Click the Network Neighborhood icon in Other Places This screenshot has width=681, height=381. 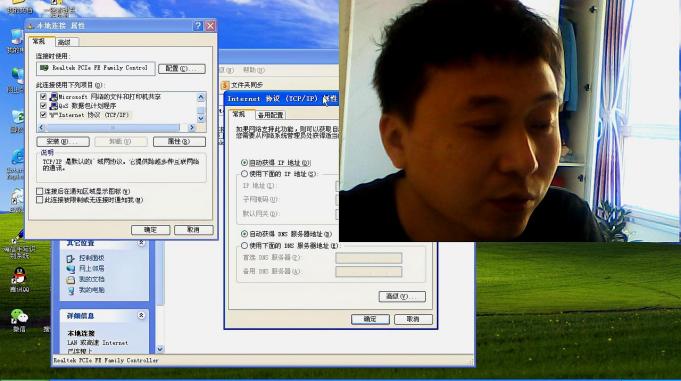tap(71, 268)
